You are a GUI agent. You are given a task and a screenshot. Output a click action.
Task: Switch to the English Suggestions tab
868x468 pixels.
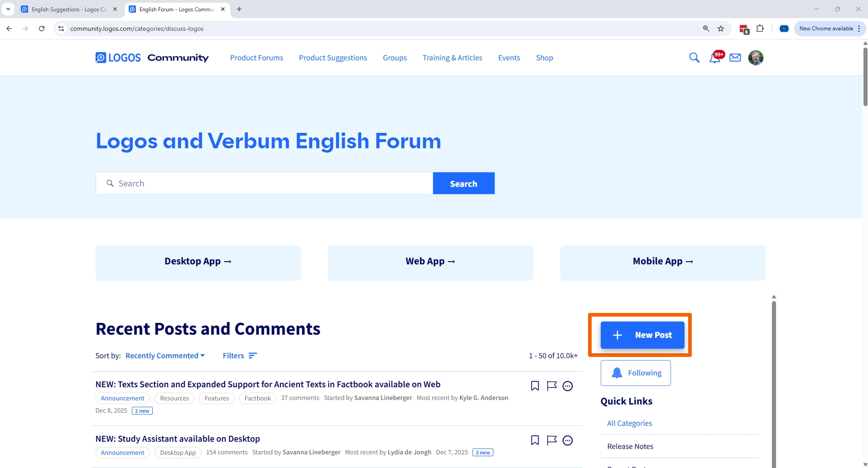(x=69, y=9)
